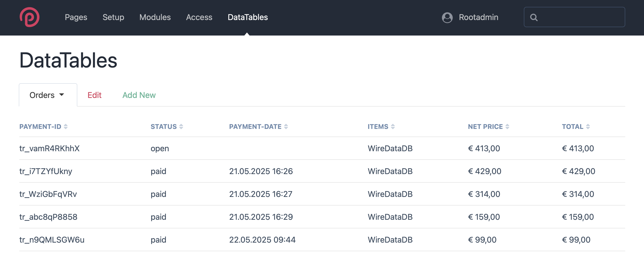Screen dimensions: 644x270
Task: Open the Orders table dropdown
Action: pyautogui.click(x=48, y=95)
